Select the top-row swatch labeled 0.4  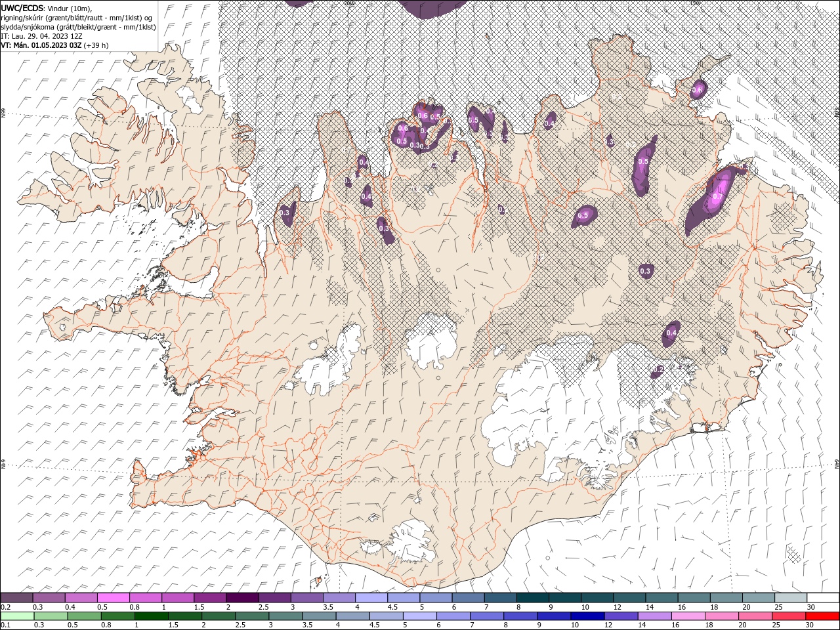point(81,597)
